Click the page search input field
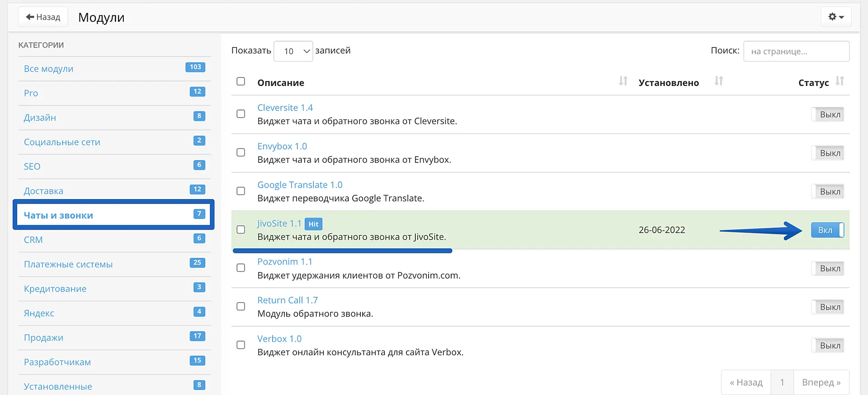The image size is (868, 395). pyautogui.click(x=796, y=51)
